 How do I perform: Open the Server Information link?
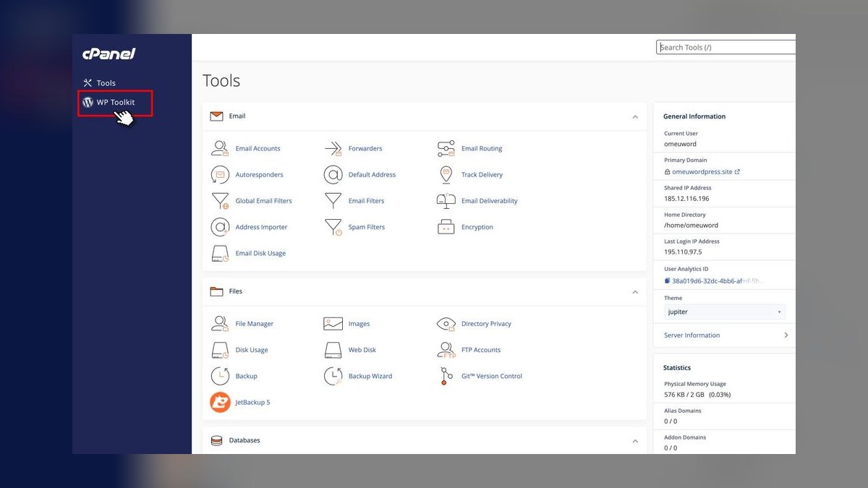click(x=692, y=335)
